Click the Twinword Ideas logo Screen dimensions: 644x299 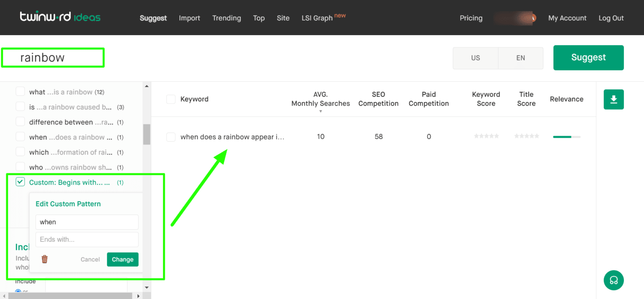(x=60, y=17)
